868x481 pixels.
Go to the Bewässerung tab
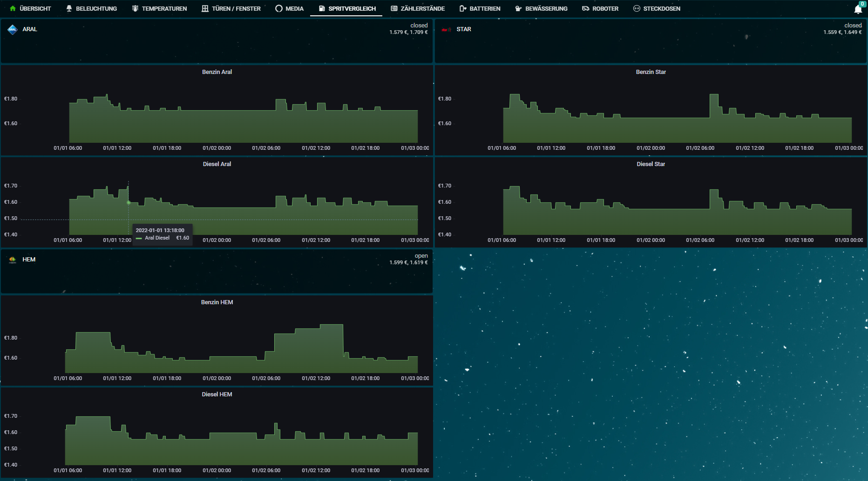pos(541,8)
